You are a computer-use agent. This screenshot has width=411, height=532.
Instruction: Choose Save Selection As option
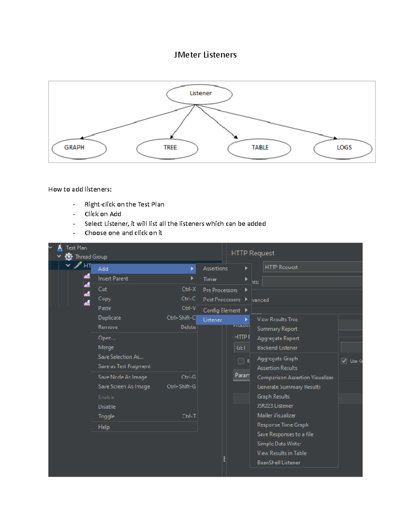tap(121, 357)
